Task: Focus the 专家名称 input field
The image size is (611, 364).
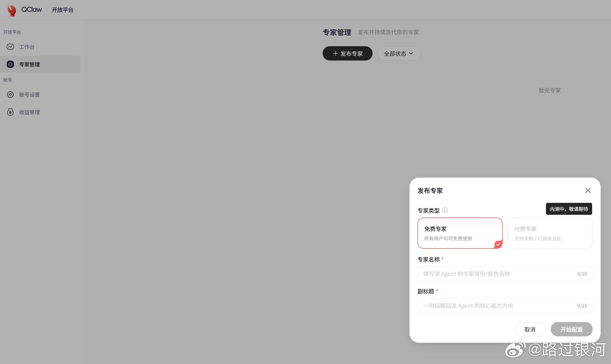Action: (505, 273)
